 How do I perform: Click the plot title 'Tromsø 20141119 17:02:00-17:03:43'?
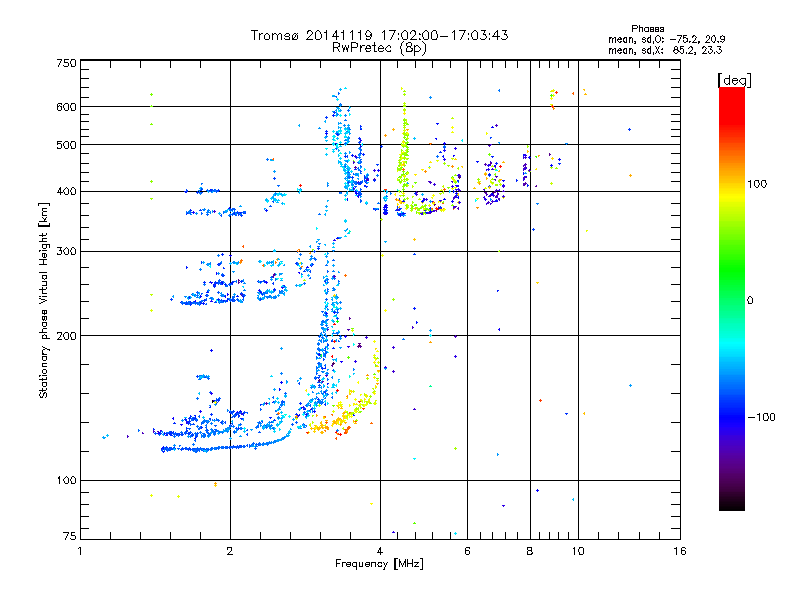click(379, 35)
